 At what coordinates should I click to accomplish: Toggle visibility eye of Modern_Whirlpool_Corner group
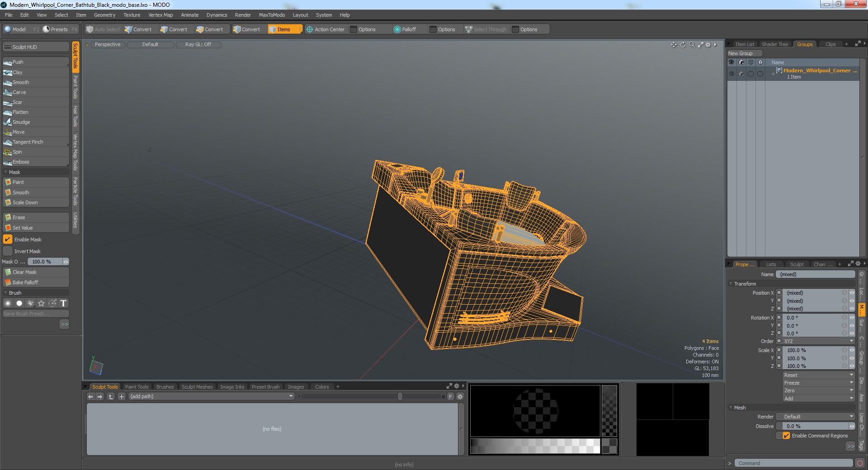tap(731, 74)
